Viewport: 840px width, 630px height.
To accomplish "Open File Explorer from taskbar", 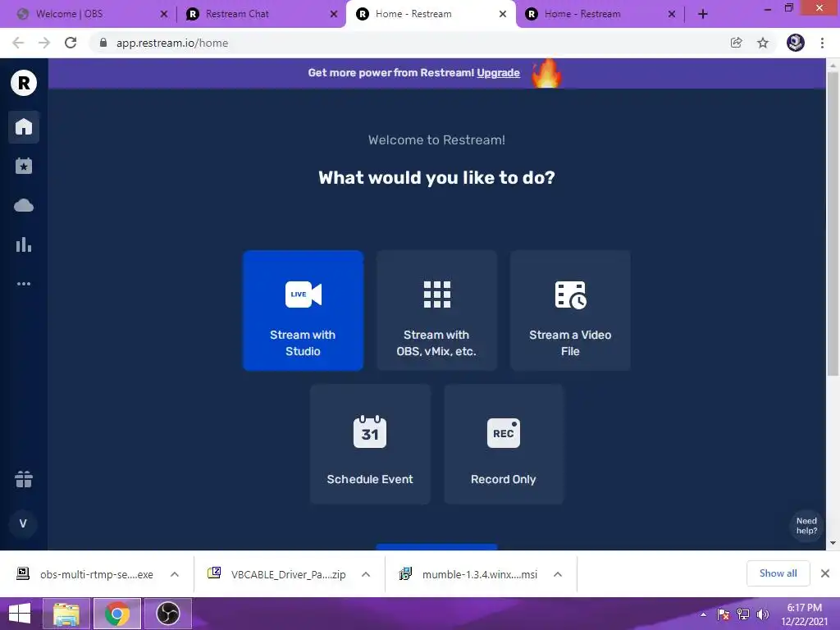I will 66,614.
